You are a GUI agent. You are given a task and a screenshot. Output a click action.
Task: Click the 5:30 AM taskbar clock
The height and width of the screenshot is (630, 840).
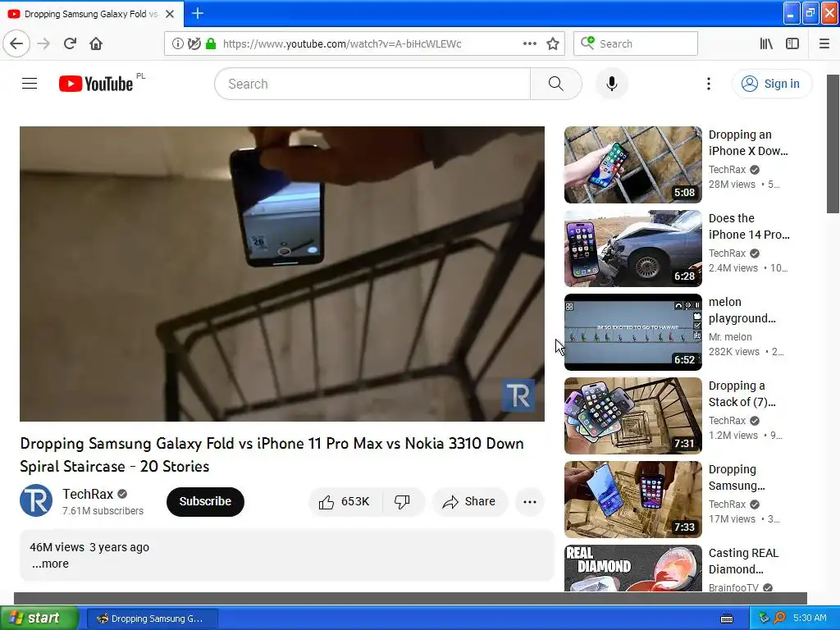pyautogui.click(x=810, y=619)
